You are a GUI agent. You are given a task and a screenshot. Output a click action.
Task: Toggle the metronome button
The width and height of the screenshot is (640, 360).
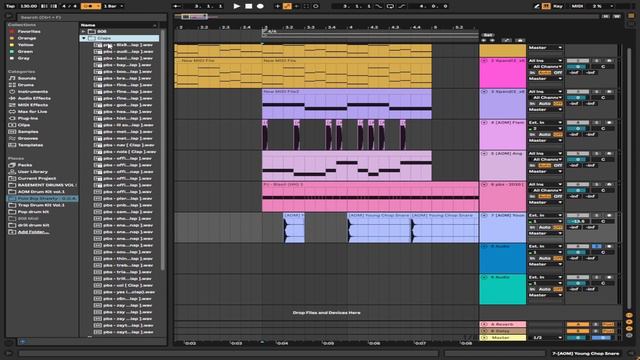tap(90, 6)
